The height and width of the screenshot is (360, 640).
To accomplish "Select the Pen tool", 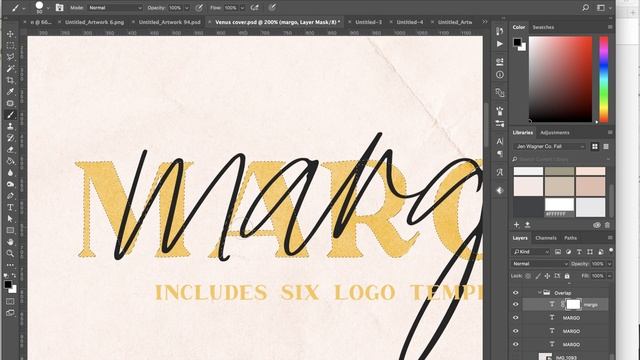I will pos(10,196).
